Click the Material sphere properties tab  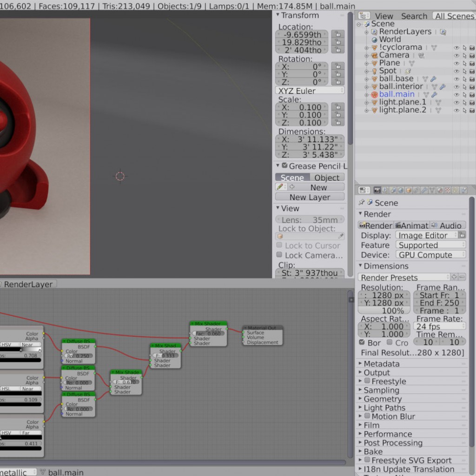click(x=440, y=190)
